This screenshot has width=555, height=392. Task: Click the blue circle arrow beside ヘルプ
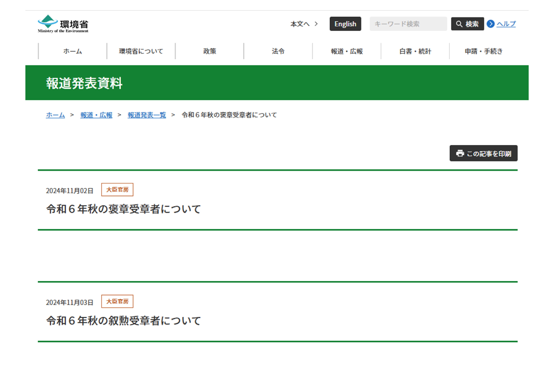tap(491, 24)
